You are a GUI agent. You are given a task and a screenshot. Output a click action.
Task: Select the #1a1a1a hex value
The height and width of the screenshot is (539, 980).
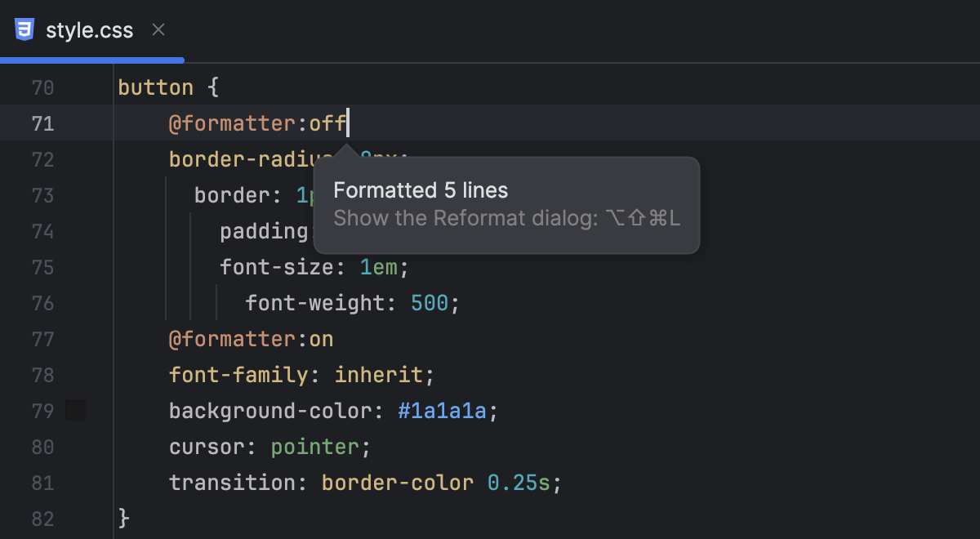click(x=442, y=410)
